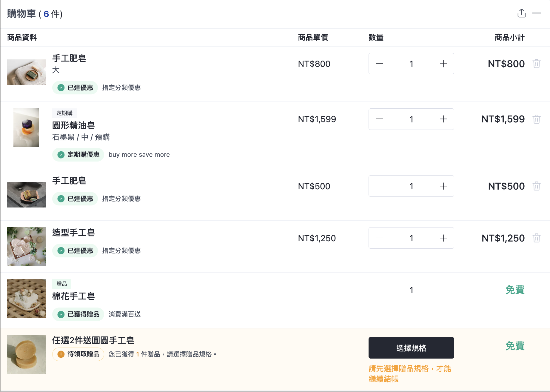Click the share cart icon
The width and height of the screenshot is (550, 392).
click(x=521, y=13)
